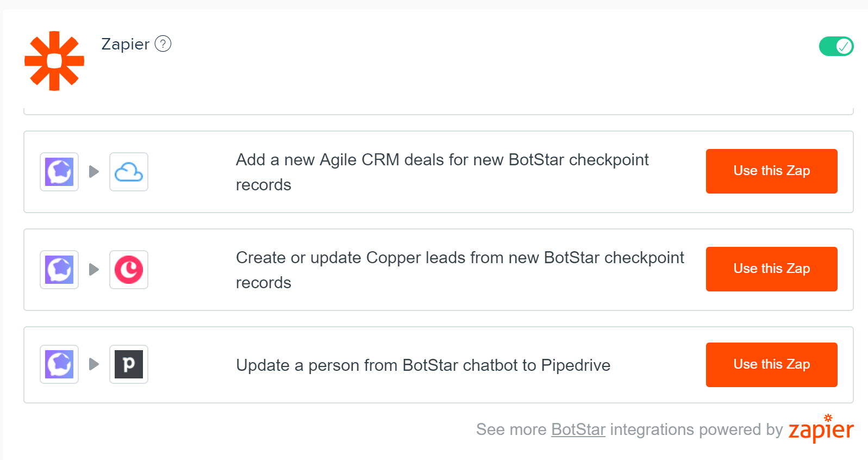Select the Agile CRM deals Zap description
868x460 pixels.
(x=442, y=172)
